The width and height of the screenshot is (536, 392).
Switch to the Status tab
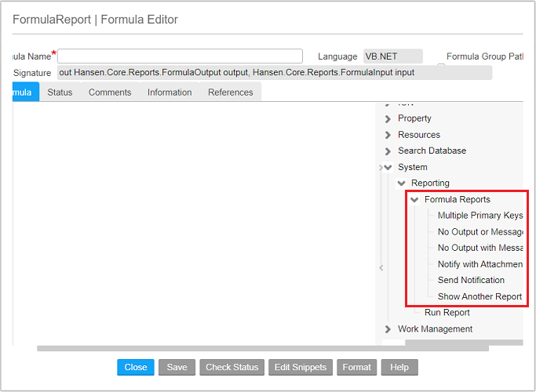[60, 93]
